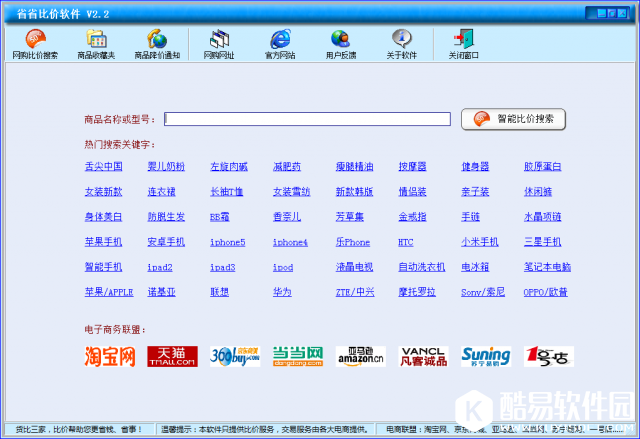Viewport: 640px width, 439px height.
Task: Click the 1号店 logo
Action: point(549,357)
